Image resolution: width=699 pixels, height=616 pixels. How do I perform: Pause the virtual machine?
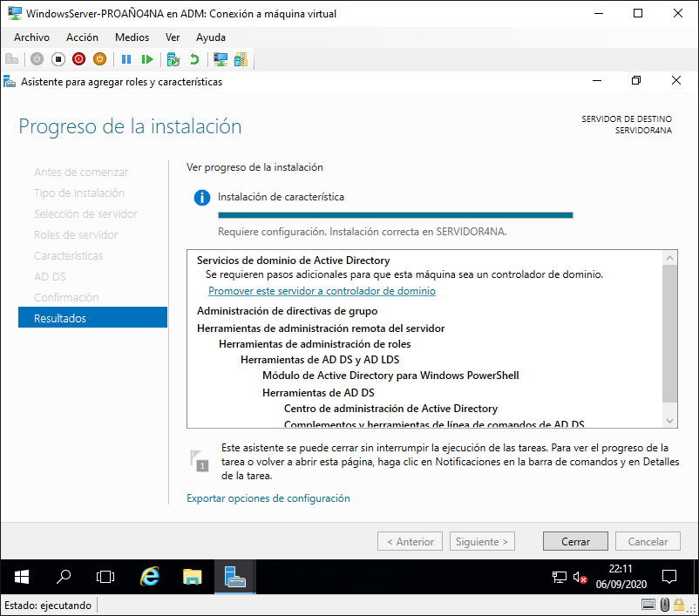click(x=126, y=59)
